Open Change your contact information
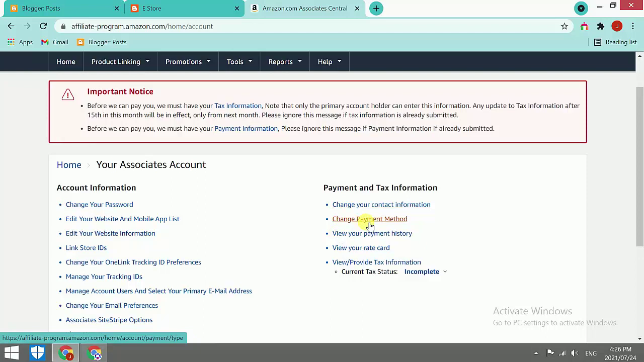Image resolution: width=644 pixels, height=362 pixels. (381, 204)
